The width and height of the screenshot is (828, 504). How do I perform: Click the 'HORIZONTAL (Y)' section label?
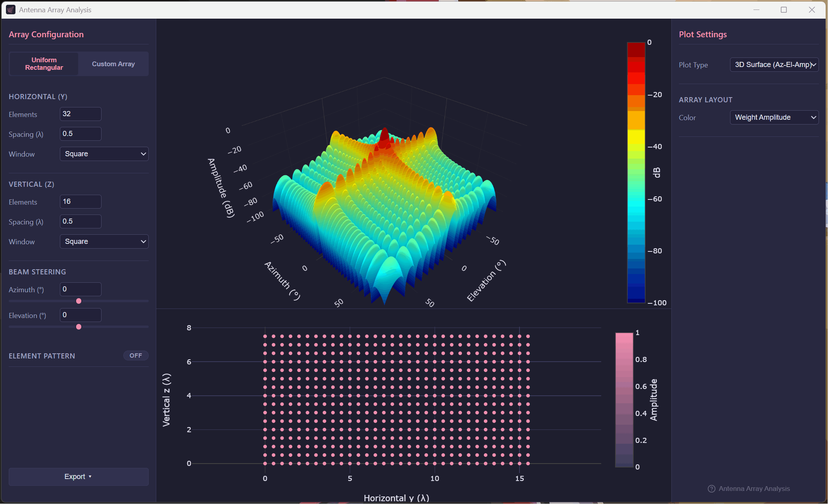coord(38,97)
